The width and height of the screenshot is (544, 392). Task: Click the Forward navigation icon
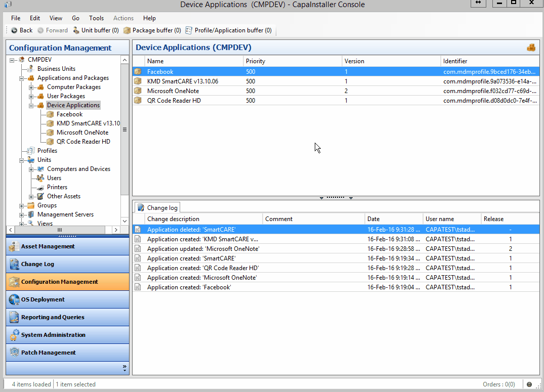40,30
